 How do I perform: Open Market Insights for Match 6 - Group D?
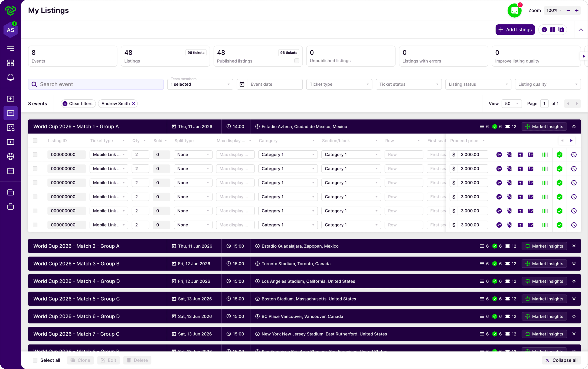(544, 317)
